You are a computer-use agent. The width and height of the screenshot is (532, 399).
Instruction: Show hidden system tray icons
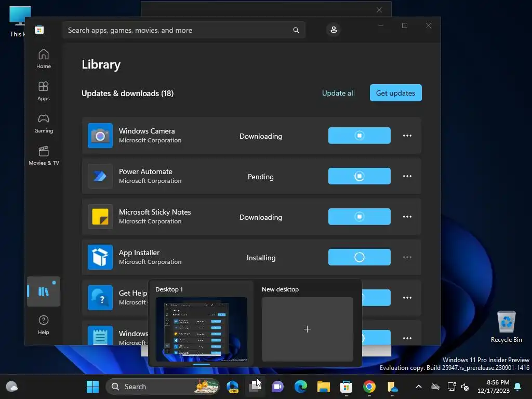click(419, 387)
